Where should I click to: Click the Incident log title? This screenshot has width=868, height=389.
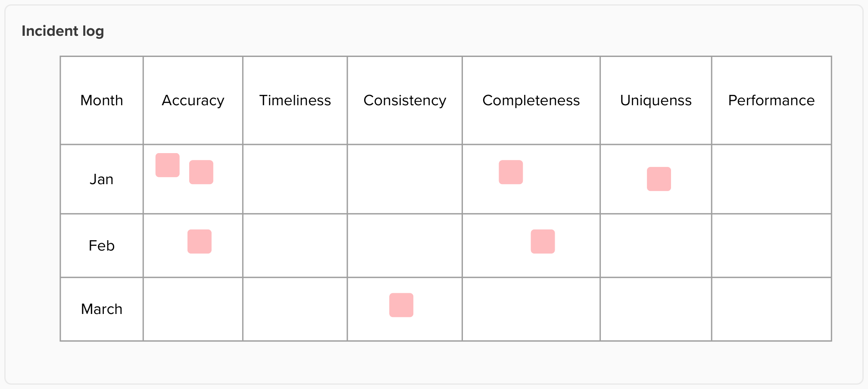[x=63, y=31]
